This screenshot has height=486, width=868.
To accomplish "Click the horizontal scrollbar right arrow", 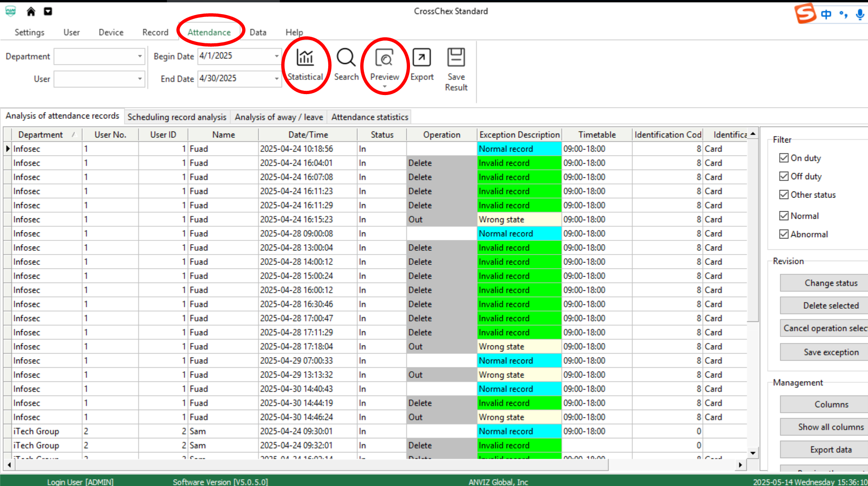I will pyautogui.click(x=741, y=465).
